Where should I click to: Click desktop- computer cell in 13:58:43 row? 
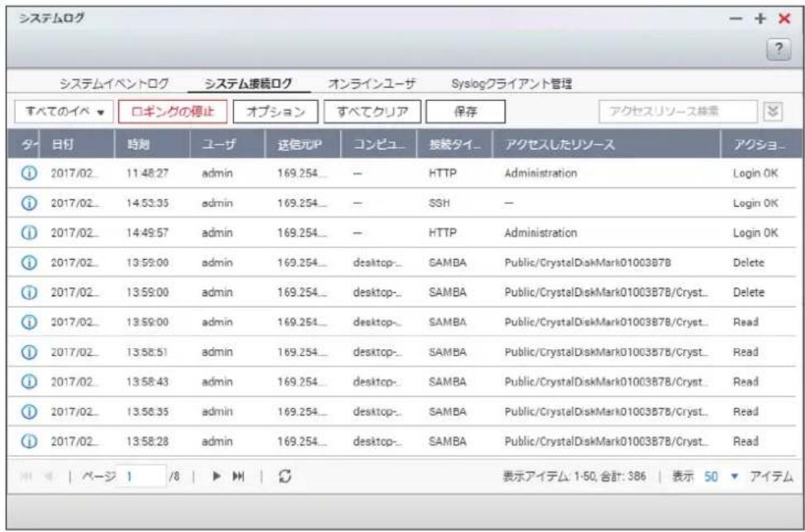pos(377,382)
